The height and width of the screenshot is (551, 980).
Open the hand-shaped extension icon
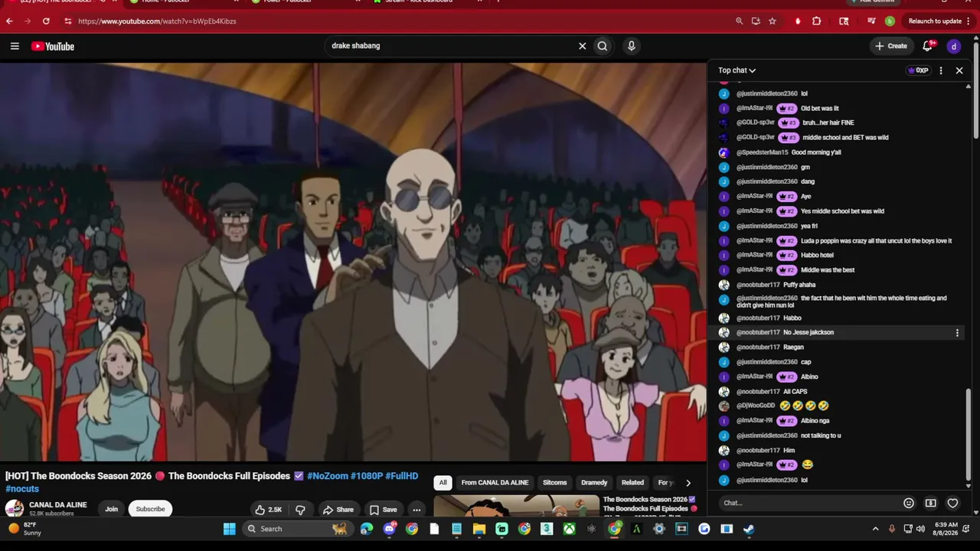[798, 21]
